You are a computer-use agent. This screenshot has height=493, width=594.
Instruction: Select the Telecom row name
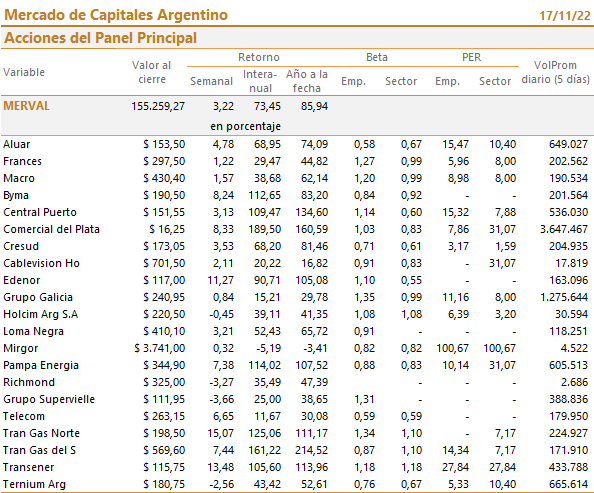(x=24, y=416)
